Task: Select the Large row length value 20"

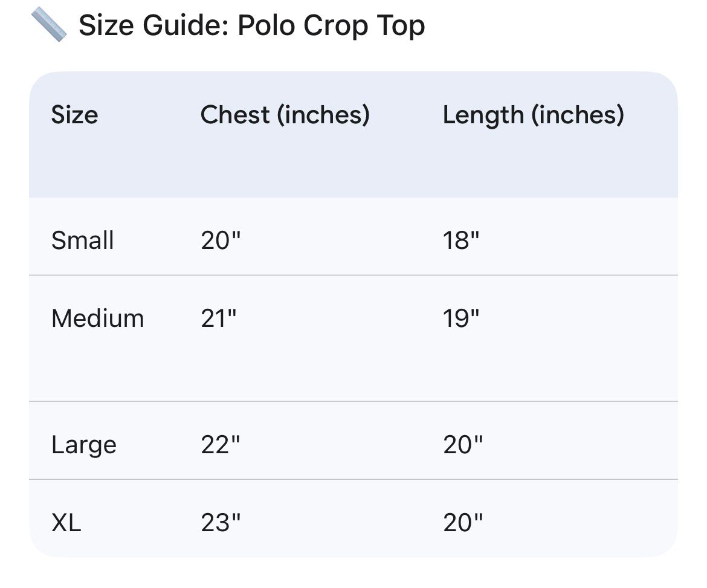Action: click(x=463, y=445)
